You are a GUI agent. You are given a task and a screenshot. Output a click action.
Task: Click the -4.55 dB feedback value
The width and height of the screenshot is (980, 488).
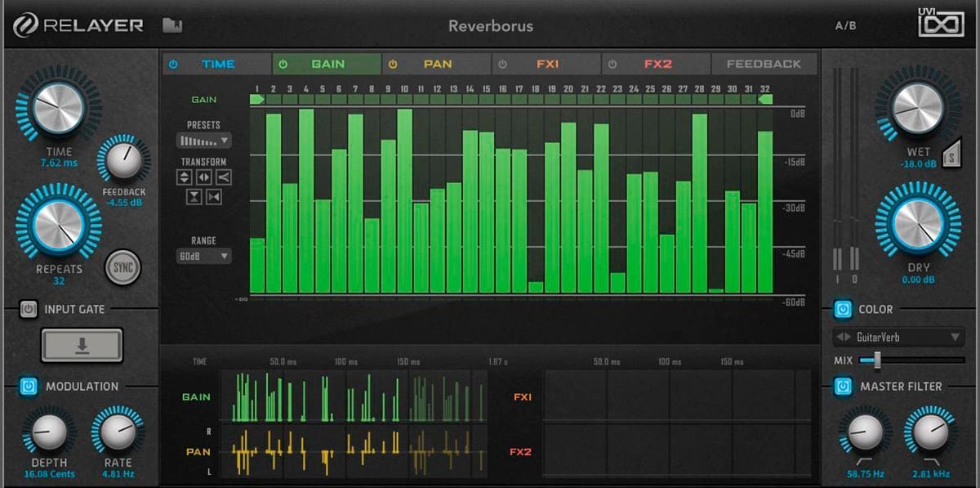click(x=124, y=203)
